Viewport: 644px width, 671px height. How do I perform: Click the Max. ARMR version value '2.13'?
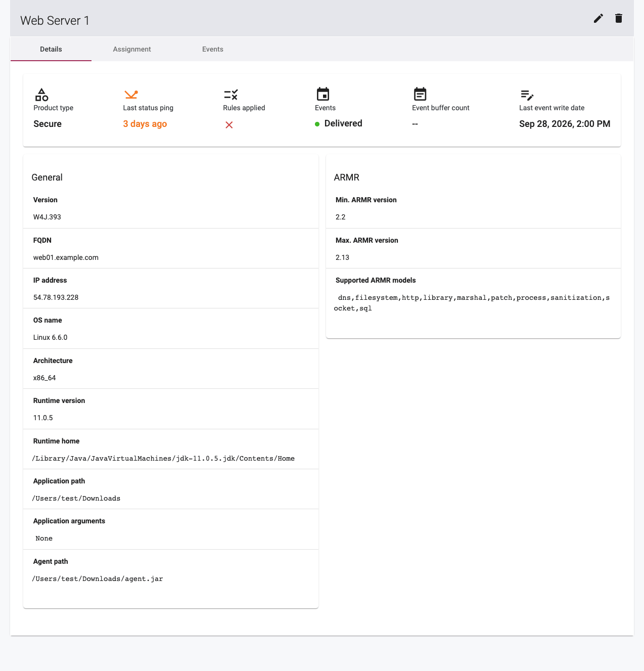342,257
